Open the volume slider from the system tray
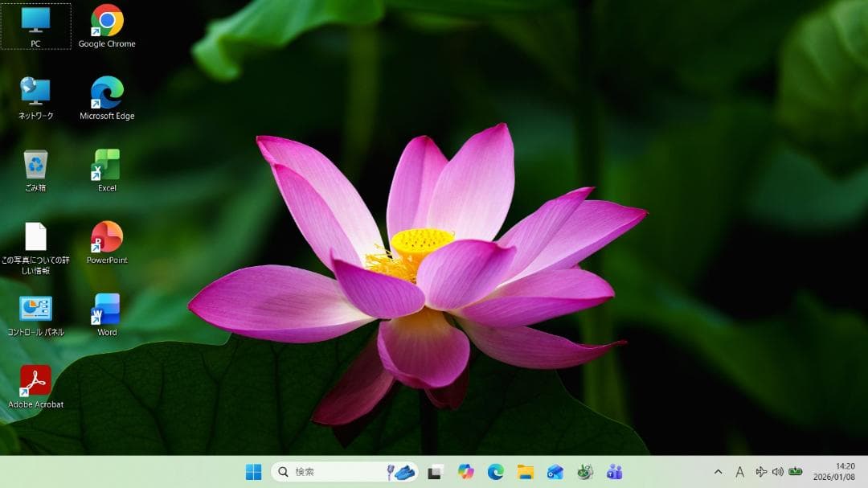This screenshot has height=488, width=868. [x=780, y=473]
